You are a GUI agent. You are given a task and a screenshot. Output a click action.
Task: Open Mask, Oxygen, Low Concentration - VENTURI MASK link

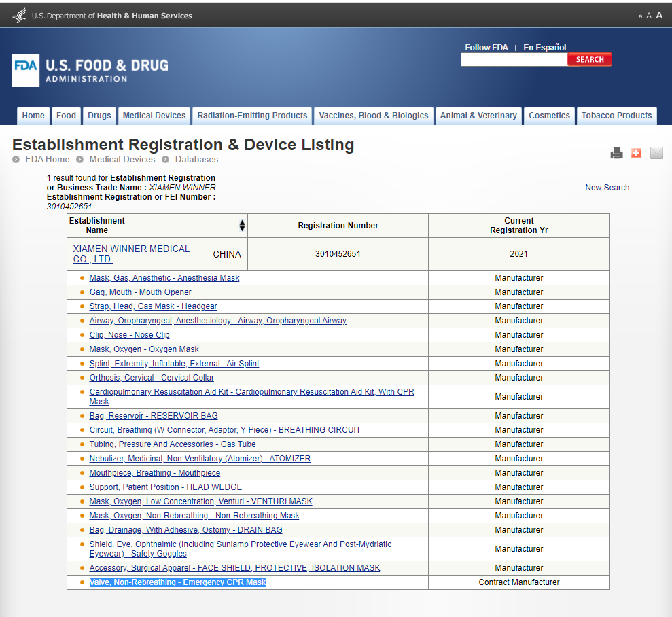200,501
